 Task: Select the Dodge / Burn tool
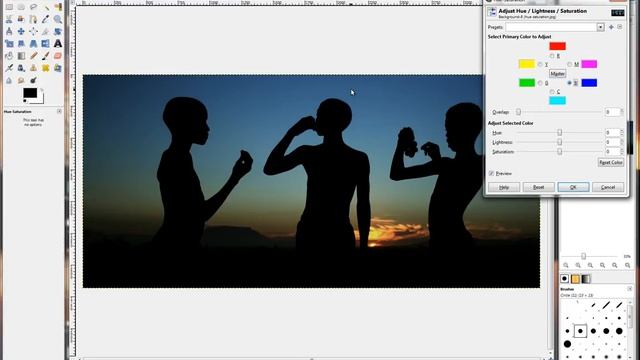[33, 80]
